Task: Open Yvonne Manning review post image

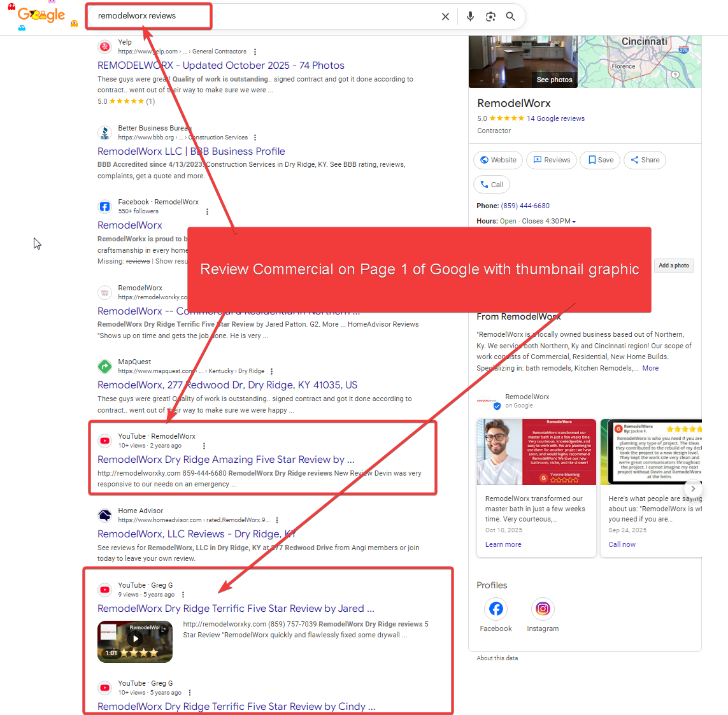Action: 536,452
